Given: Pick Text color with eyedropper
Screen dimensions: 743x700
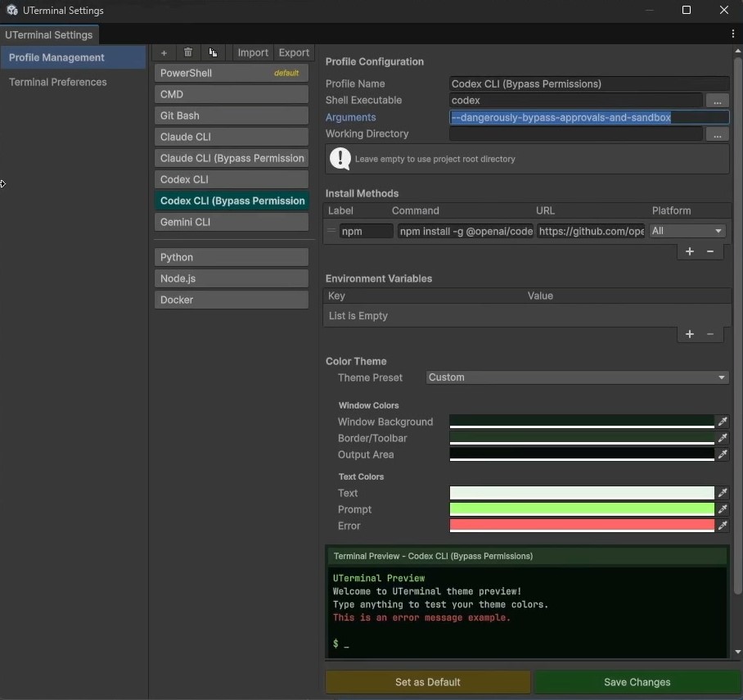Looking at the screenshot, I should [723, 493].
